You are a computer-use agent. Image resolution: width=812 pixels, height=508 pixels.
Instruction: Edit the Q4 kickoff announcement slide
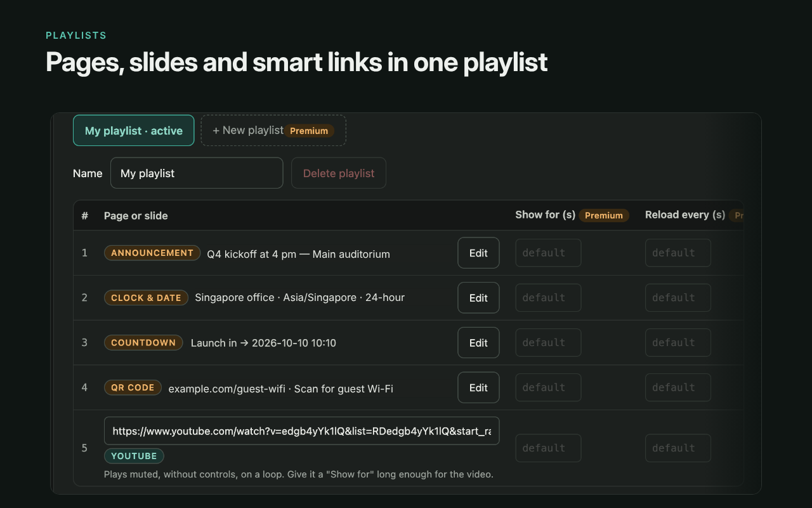478,253
